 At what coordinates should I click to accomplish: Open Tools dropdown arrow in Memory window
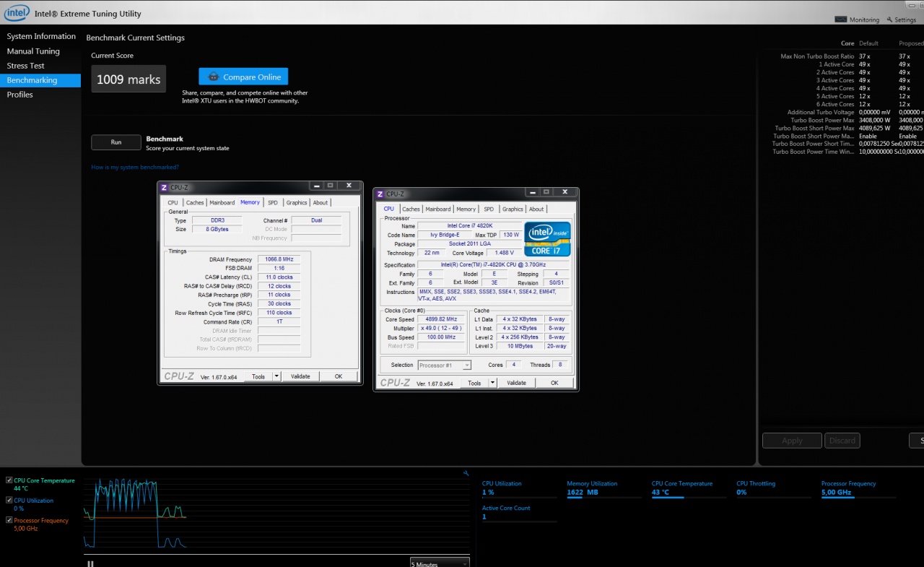coord(276,376)
